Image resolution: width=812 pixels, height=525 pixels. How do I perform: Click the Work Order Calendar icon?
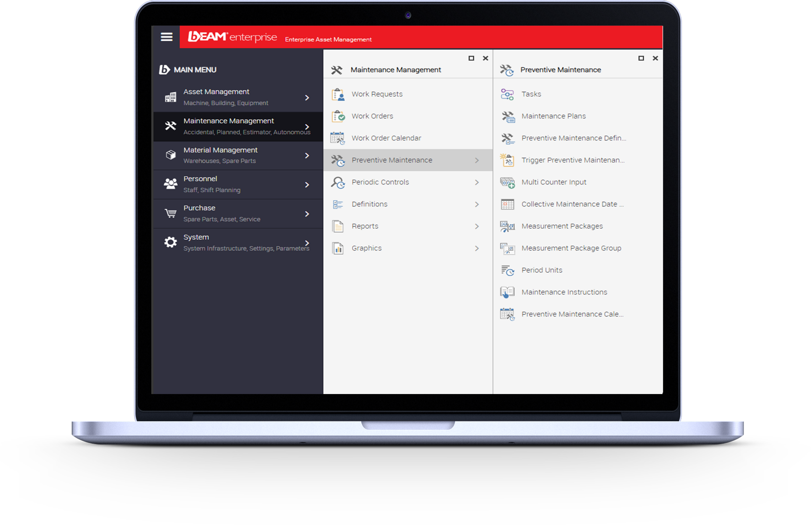(x=338, y=138)
